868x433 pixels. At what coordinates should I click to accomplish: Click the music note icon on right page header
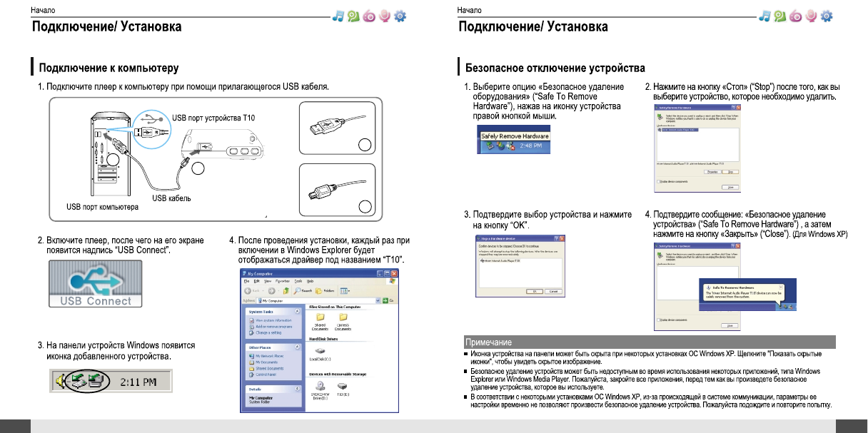pyautogui.click(x=763, y=16)
